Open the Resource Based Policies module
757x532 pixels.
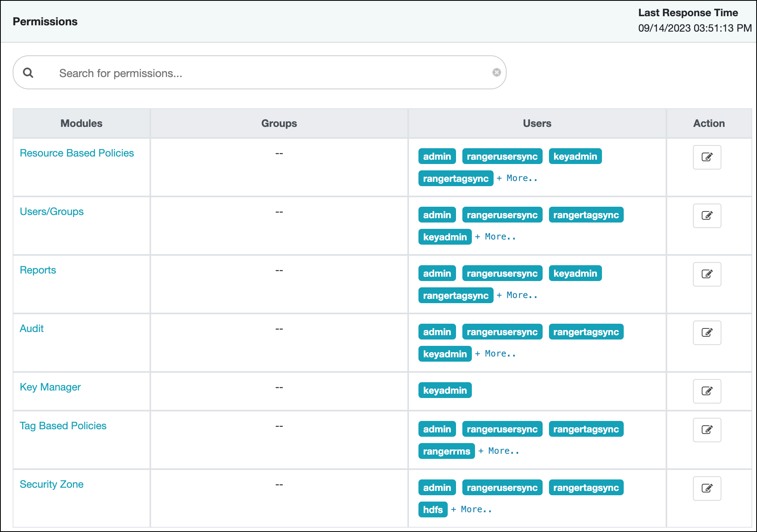[77, 153]
